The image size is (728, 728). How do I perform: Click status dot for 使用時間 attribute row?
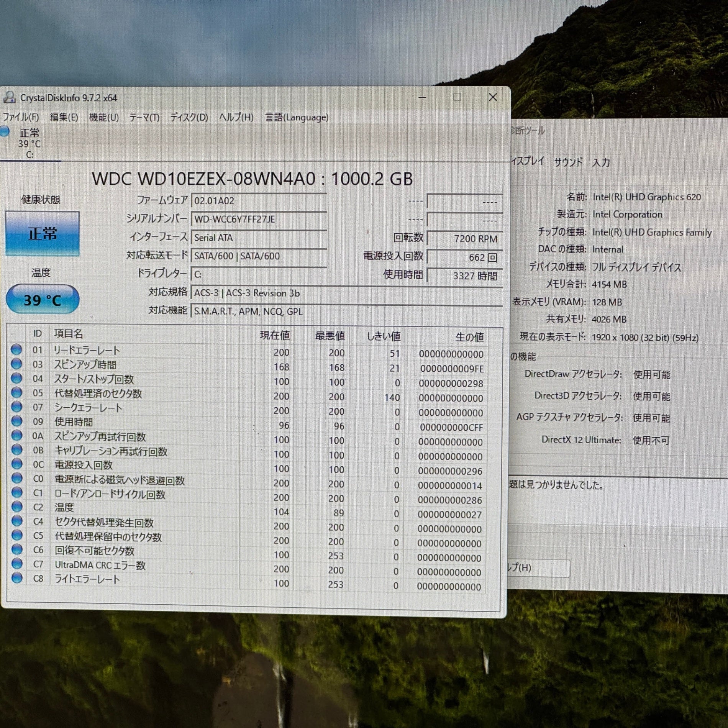point(16,421)
